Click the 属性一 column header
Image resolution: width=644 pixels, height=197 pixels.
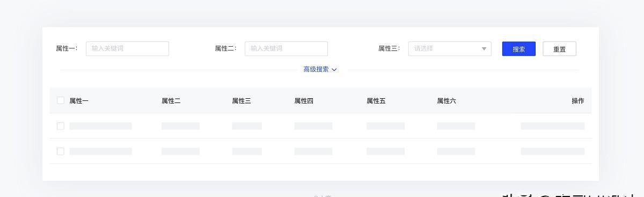coord(79,101)
